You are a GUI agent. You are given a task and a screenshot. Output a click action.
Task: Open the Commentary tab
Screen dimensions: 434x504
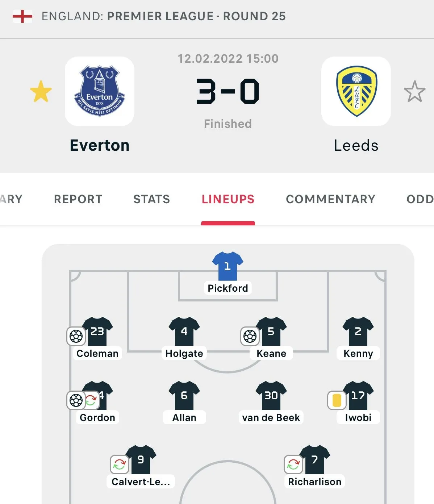[330, 199]
